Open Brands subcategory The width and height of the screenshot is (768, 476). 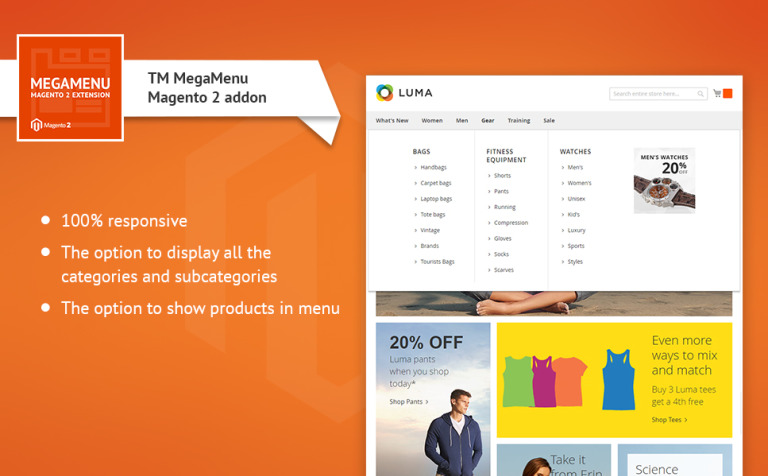click(x=430, y=246)
